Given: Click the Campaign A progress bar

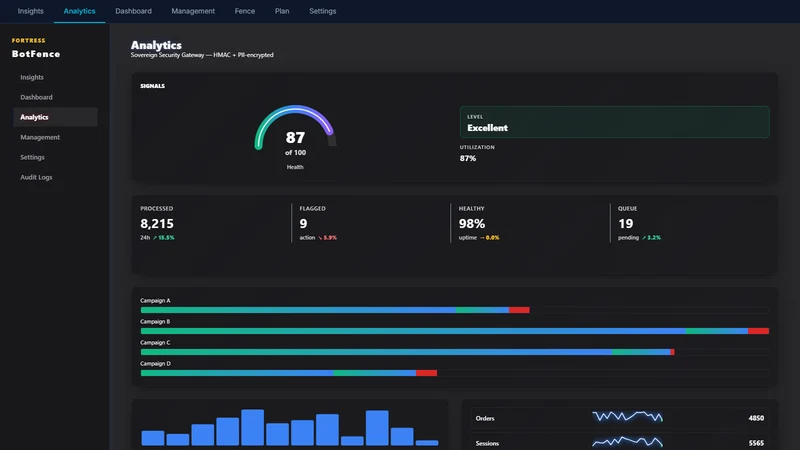Looking at the screenshot, I should coord(455,310).
